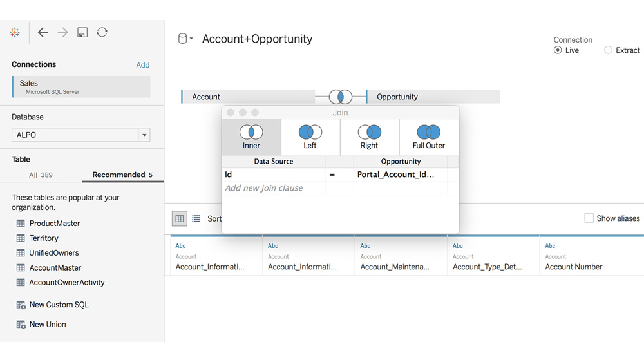Switch to the Recommended tables tab
The height and width of the screenshot is (362, 644).
point(122,175)
